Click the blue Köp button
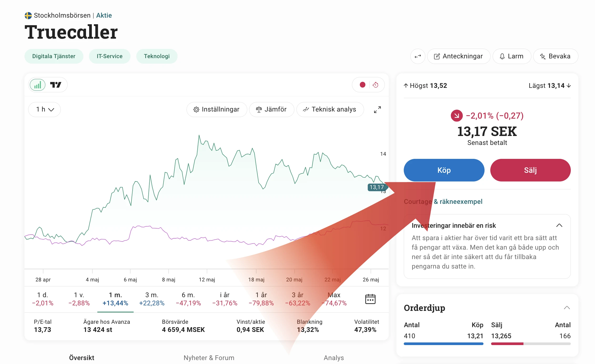595x364 pixels. [x=444, y=170]
